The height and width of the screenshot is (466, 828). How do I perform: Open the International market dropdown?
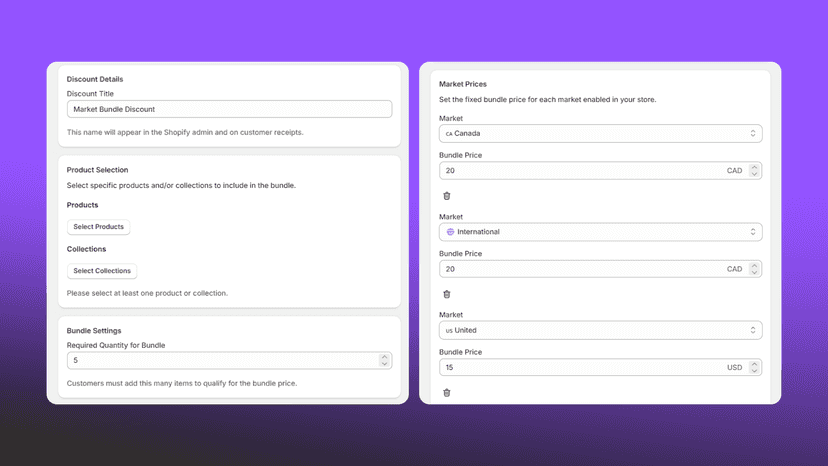tap(600, 232)
